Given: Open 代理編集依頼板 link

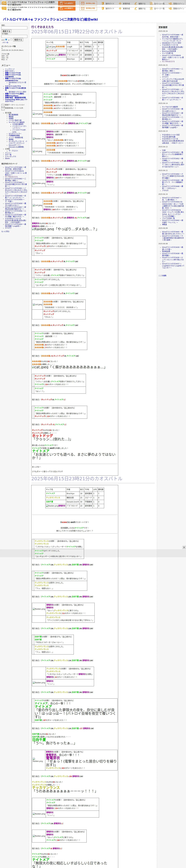Looking at the screenshot, I should [x=14, y=135].
